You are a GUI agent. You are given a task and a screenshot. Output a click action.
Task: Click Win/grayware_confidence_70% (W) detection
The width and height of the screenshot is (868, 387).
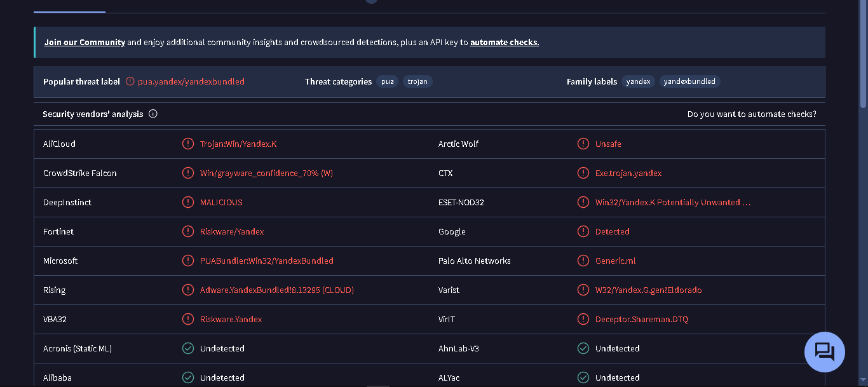pyautogui.click(x=266, y=173)
